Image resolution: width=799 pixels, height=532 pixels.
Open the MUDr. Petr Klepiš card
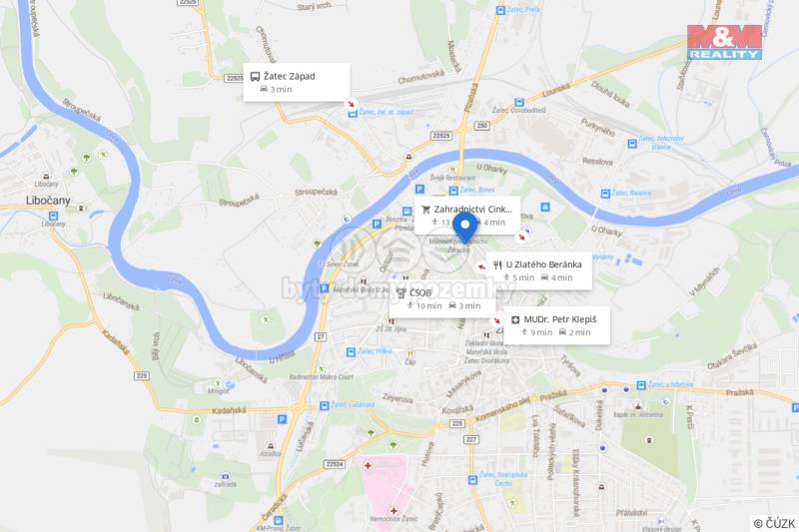[x=557, y=325]
